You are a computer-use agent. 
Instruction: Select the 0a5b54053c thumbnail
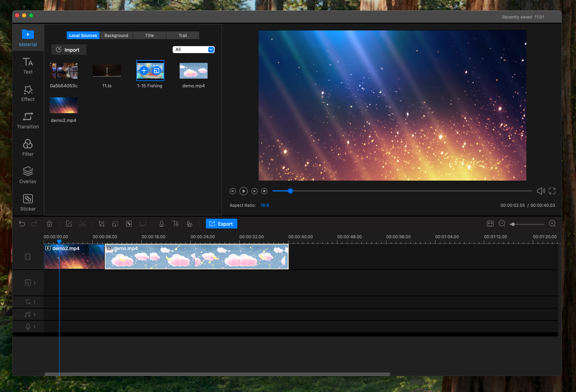[x=64, y=71]
